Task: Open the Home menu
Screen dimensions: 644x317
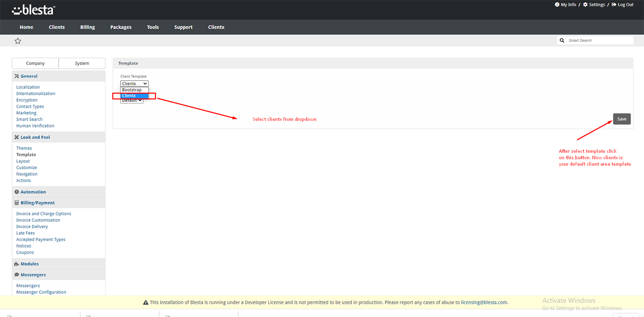Action: tap(26, 27)
